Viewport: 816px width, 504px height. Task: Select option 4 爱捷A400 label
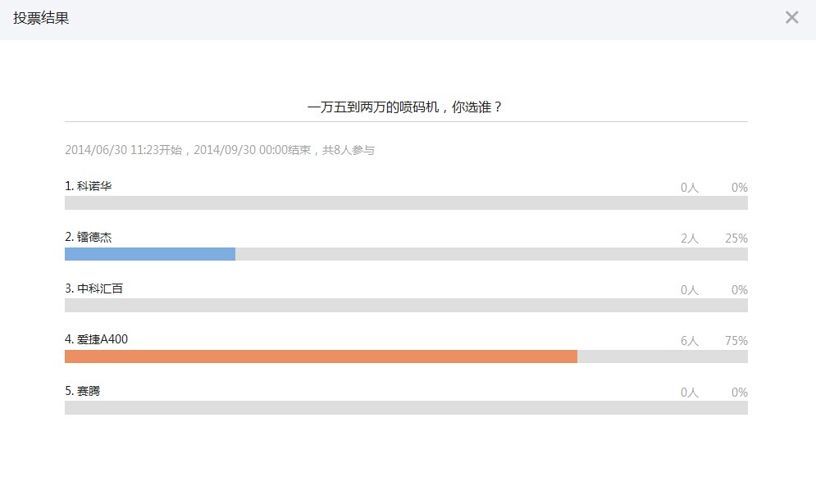pyautogui.click(x=97, y=339)
